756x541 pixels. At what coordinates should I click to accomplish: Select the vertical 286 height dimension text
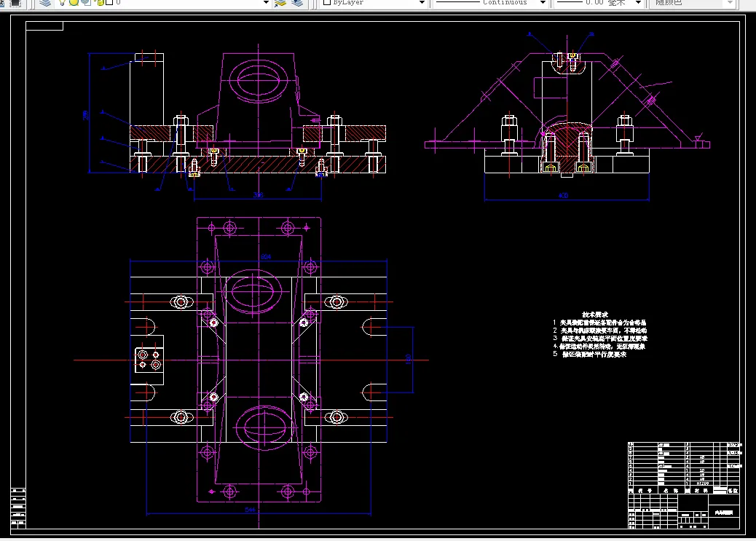86,115
